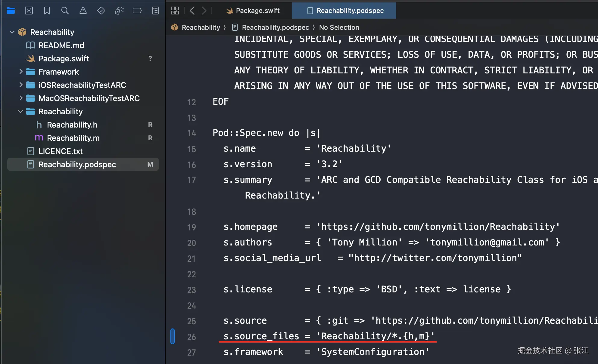Open the Report navigator icon

(x=155, y=11)
